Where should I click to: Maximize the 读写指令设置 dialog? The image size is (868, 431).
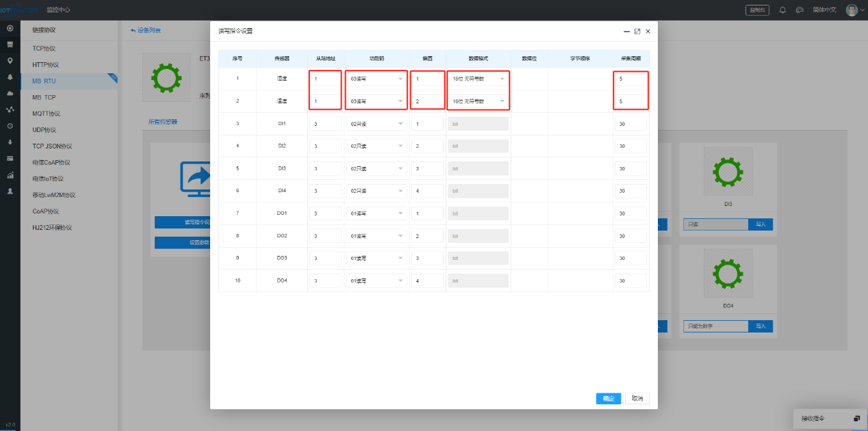click(x=637, y=31)
